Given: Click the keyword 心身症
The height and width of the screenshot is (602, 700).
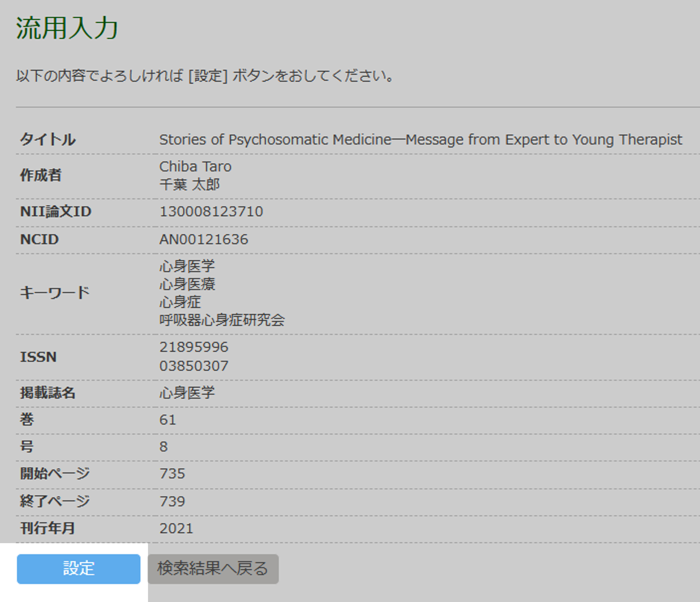Looking at the screenshot, I should 180,302.
